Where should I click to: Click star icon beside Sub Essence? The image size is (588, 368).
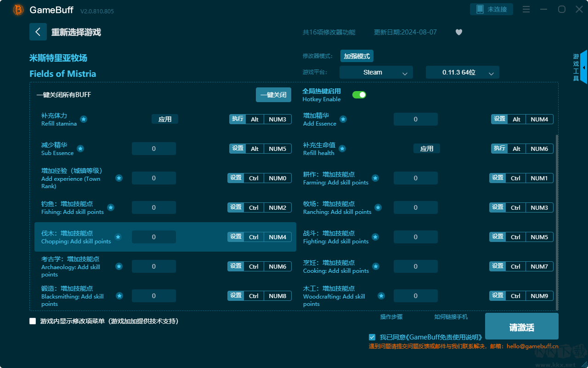[x=80, y=149]
